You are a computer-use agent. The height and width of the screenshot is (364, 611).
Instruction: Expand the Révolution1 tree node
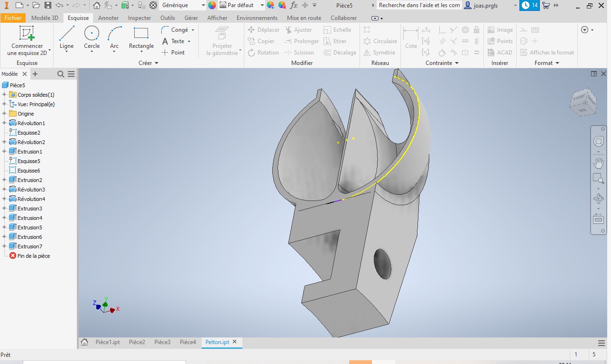pos(4,123)
